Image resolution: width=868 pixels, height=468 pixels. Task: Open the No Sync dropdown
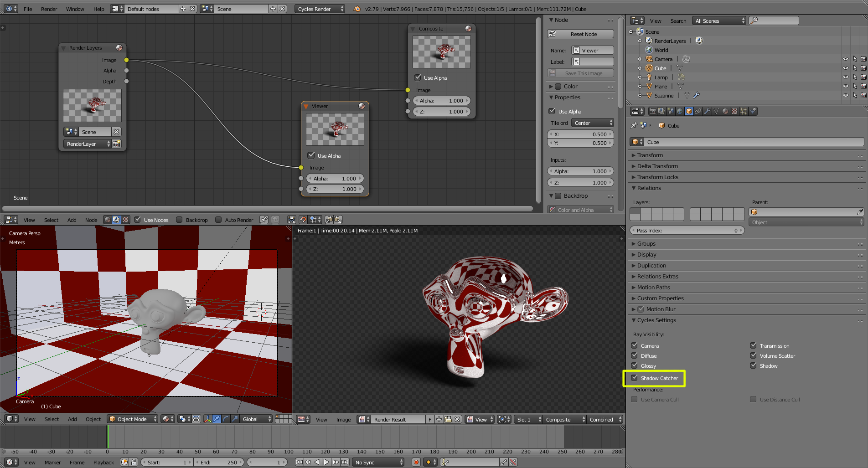[379, 462]
